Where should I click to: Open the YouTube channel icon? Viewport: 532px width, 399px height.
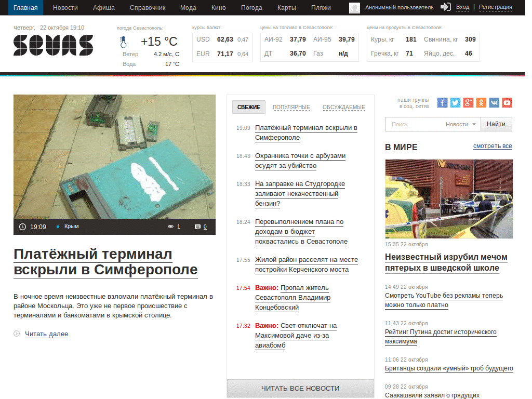click(x=507, y=102)
